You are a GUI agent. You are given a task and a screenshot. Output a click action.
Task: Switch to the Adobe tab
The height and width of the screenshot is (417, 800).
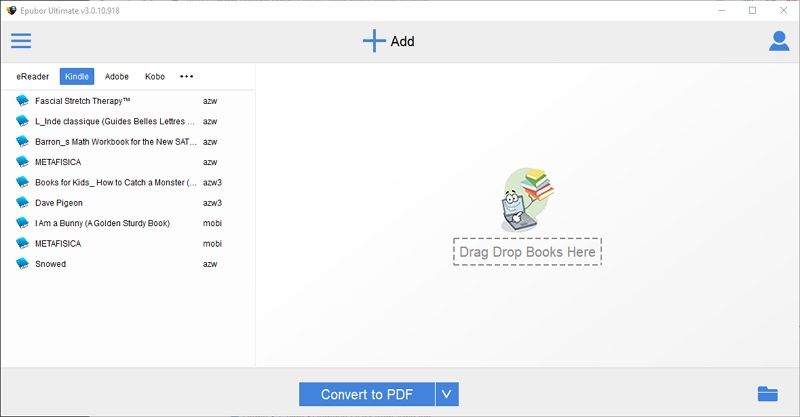click(117, 77)
